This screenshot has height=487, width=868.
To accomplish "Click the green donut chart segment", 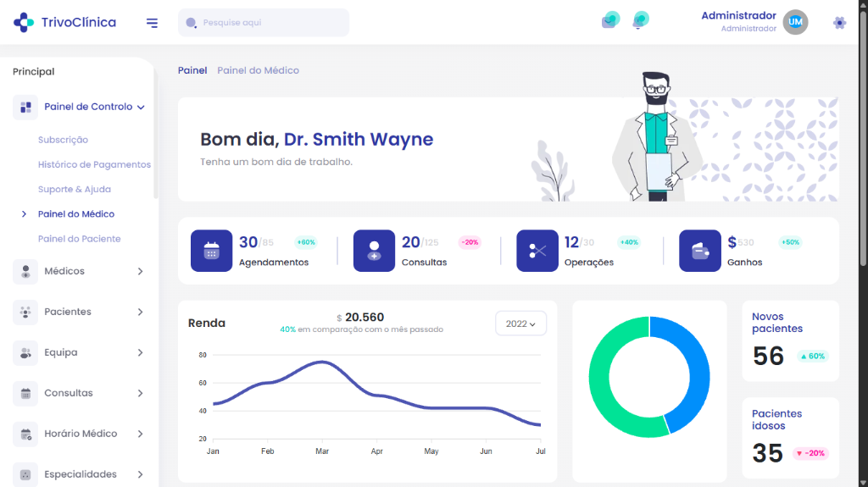I will pos(599,382).
